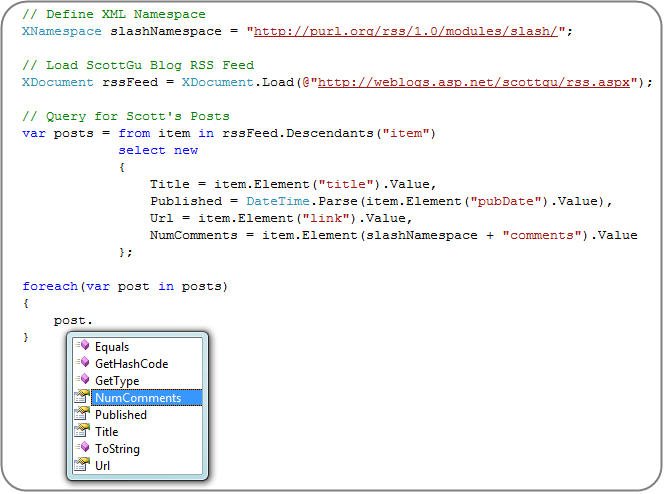This screenshot has width=668, height=494.
Task: Click the foreach keyword
Action: pos(50,287)
